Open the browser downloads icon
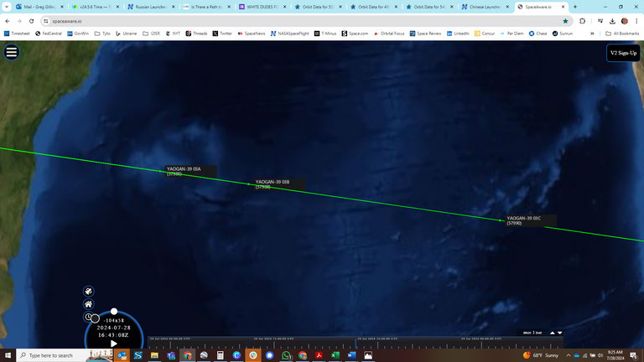The height and width of the screenshot is (362, 644). (612, 21)
